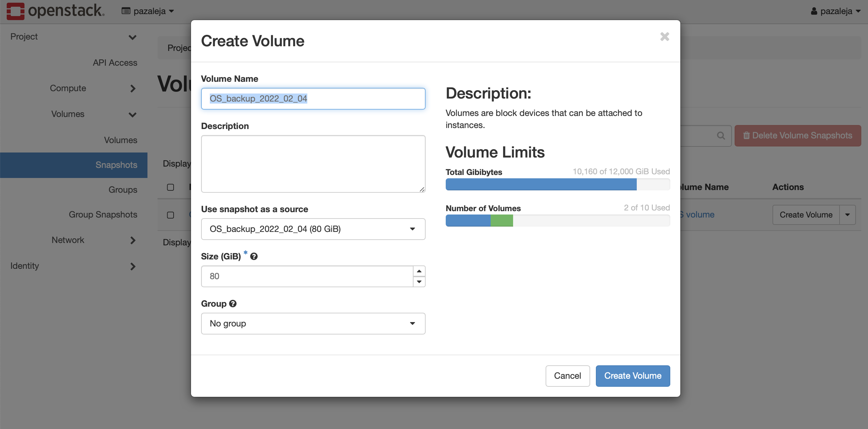Click the user icon next to pazaleja

point(814,11)
